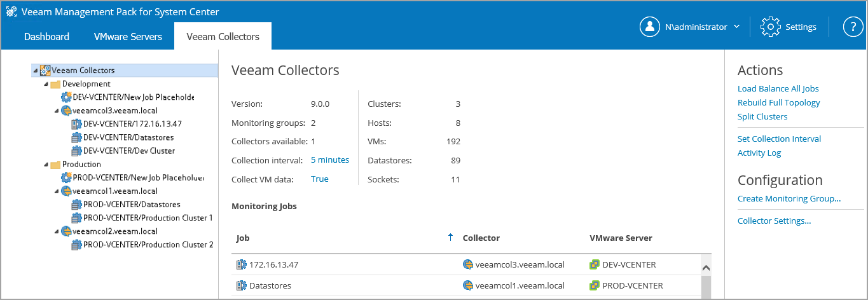The image size is (868, 300).
Task: Click the DEV-VCENTER server icon in jobs table
Action: point(595,264)
